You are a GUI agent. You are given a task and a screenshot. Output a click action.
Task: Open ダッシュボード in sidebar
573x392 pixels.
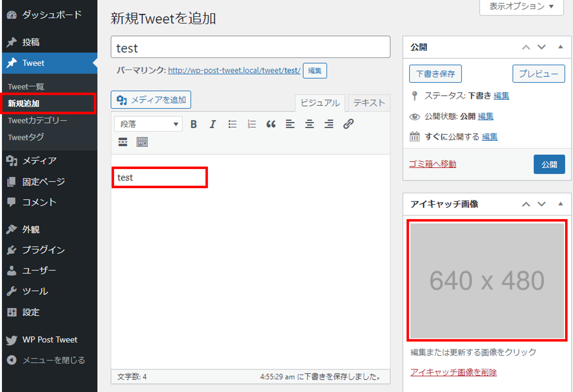tap(50, 15)
